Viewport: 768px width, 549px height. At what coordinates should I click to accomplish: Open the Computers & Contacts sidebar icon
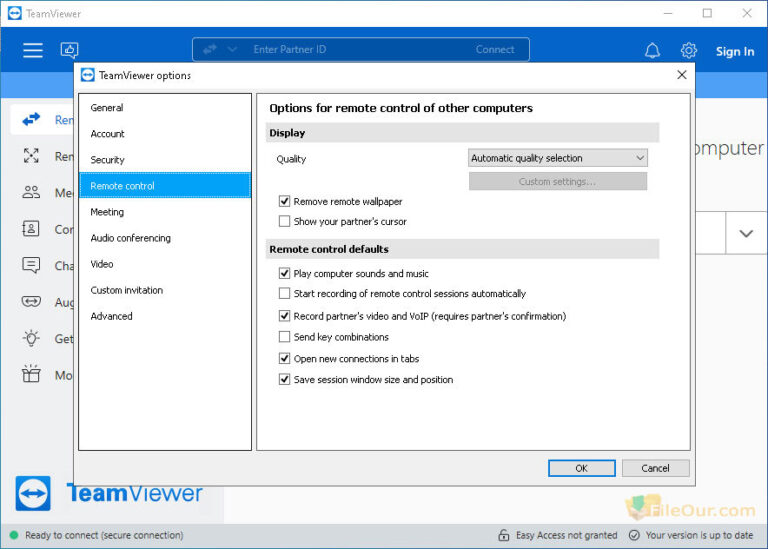point(31,228)
